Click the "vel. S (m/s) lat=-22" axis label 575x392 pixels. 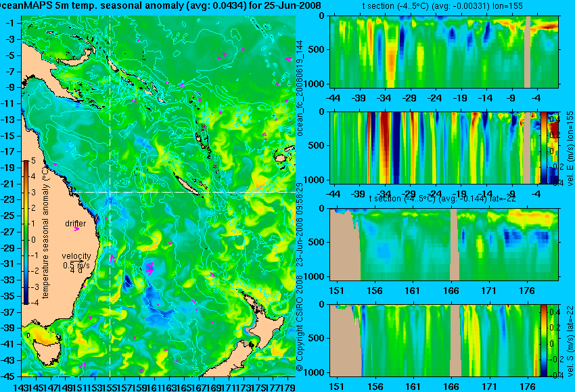[x=570, y=340]
